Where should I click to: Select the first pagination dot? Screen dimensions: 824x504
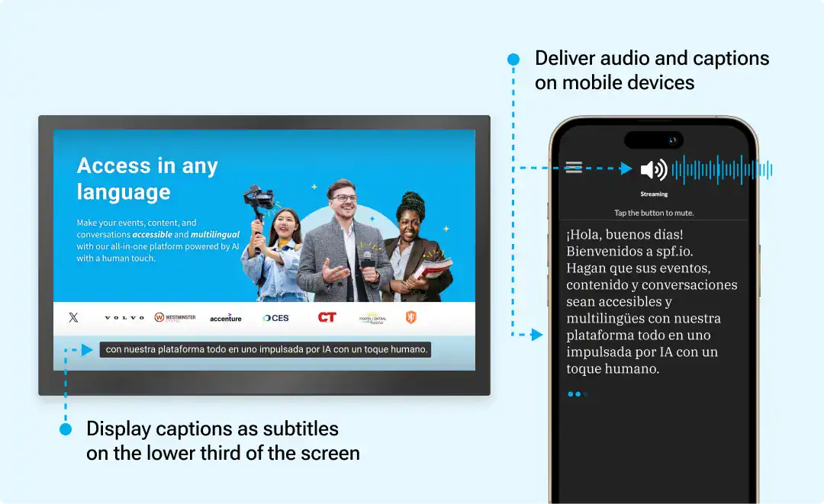[569, 394]
